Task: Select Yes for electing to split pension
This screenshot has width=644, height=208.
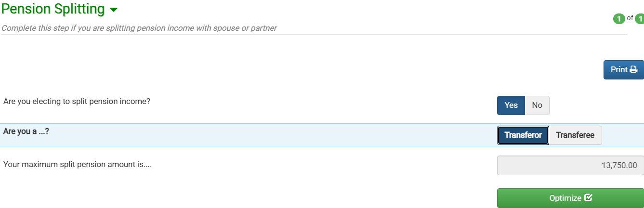Action: 511,105
